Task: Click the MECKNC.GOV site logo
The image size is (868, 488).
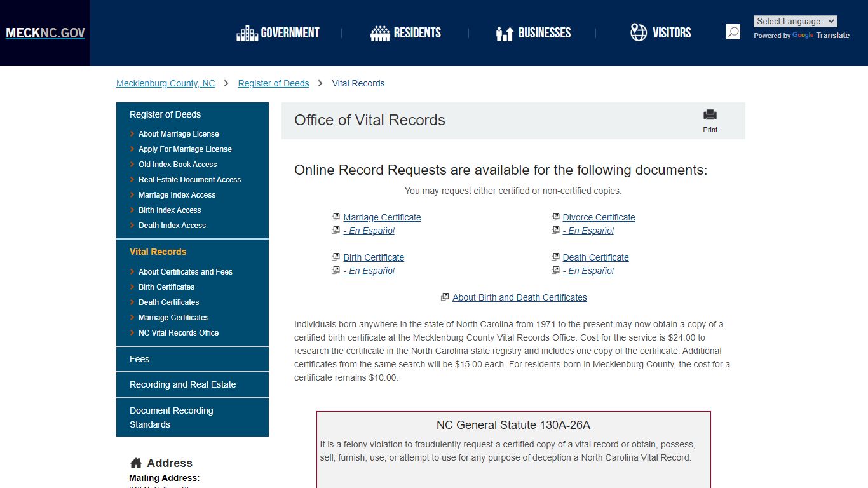Action: coord(45,33)
